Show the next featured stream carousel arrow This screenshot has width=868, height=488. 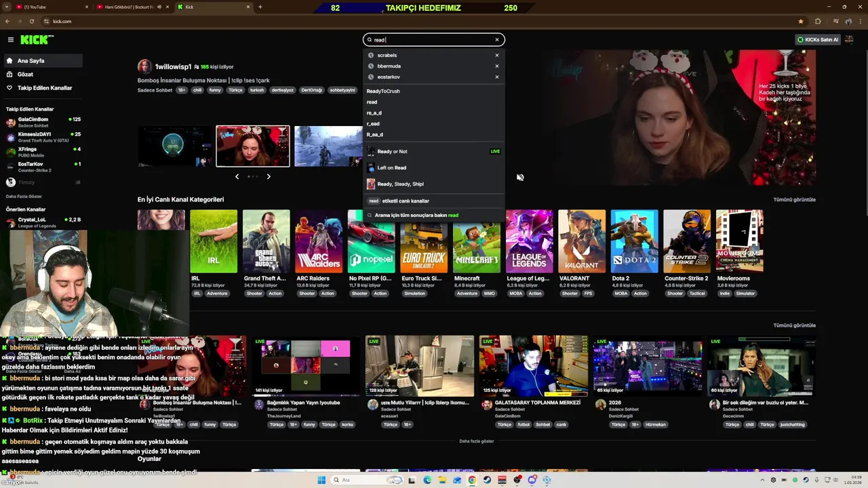tap(269, 176)
